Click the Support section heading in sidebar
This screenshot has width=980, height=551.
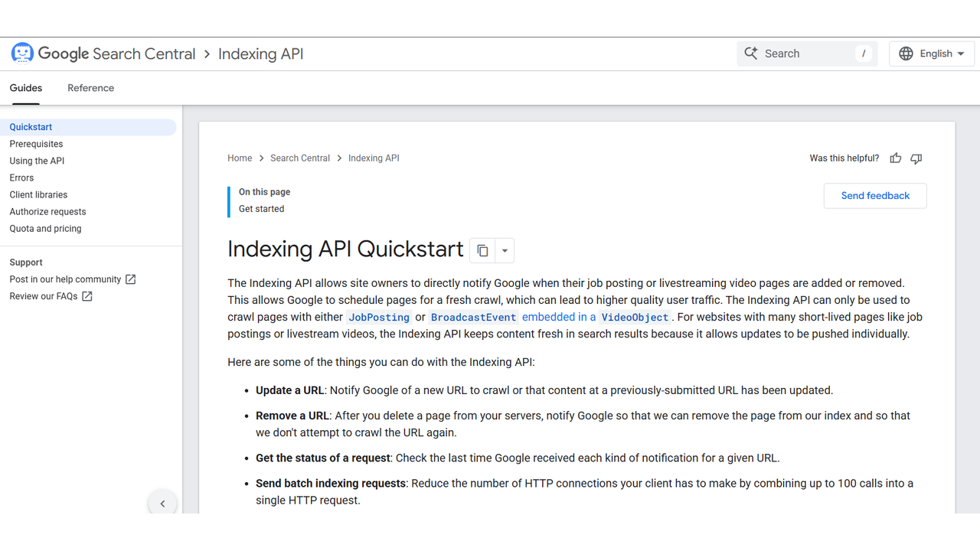click(26, 262)
